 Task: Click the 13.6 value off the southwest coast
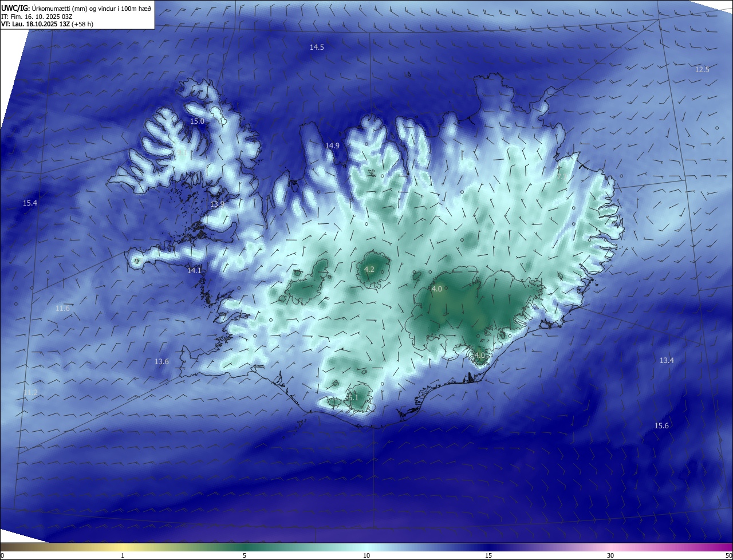162,362
